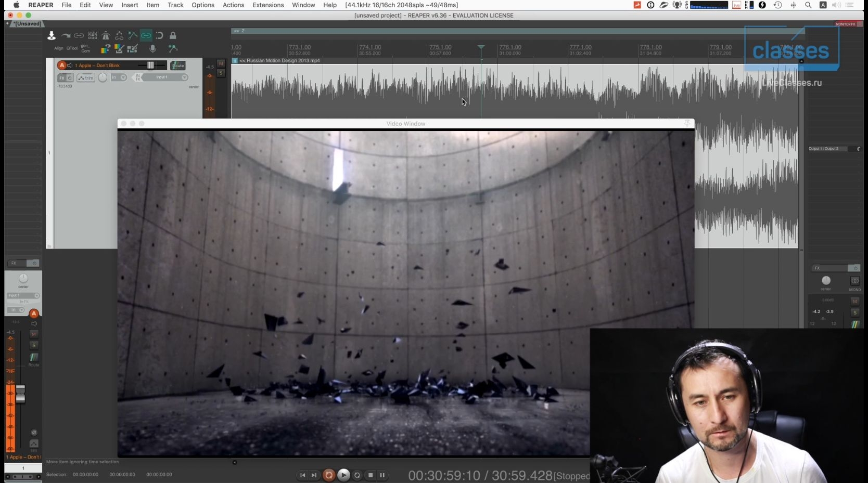868x483 pixels.
Task: Click the download/insert arrow icon in the main toolbar
Action: pyautogui.click(x=52, y=35)
